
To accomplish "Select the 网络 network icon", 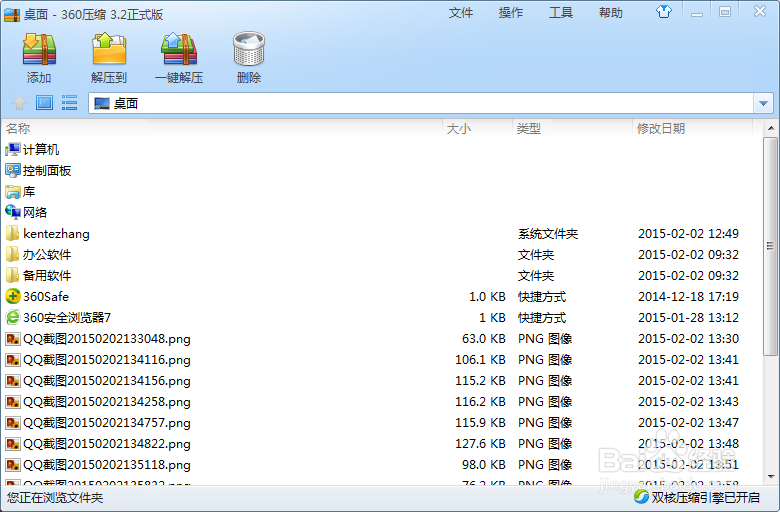I will 13,212.
